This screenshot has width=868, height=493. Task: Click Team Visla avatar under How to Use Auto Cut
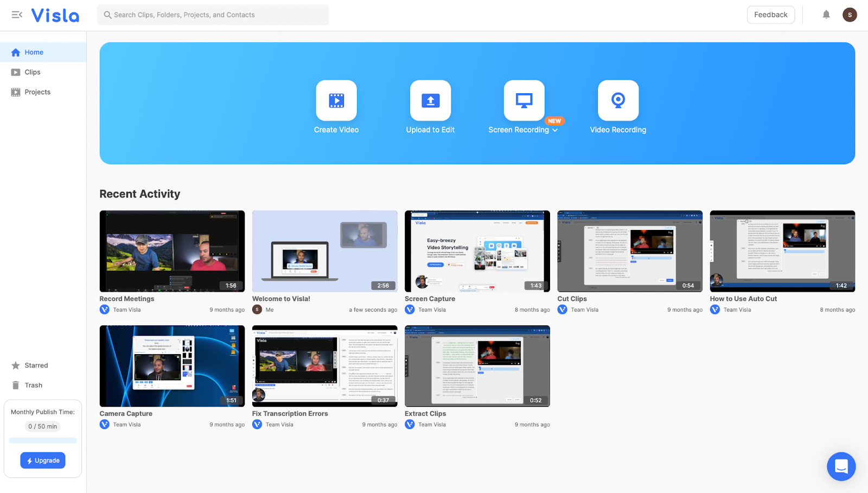tap(715, 310)
